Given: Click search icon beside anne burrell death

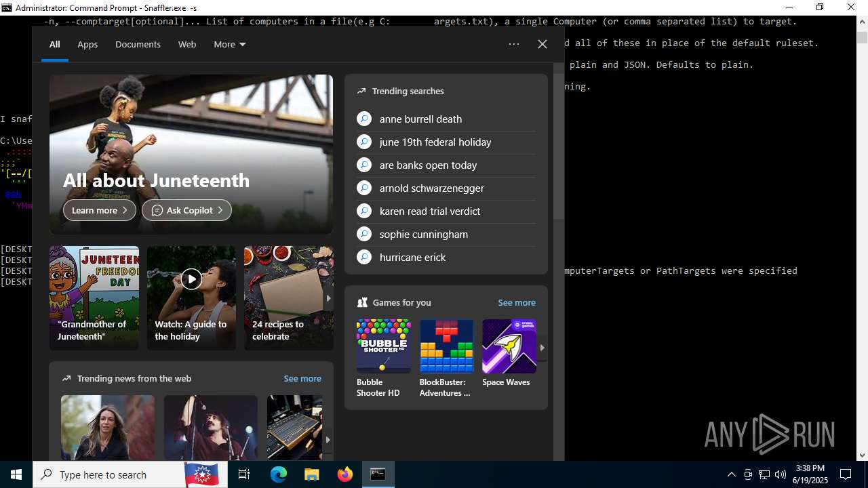Looking at the screenshot, I should pos(364,119).
